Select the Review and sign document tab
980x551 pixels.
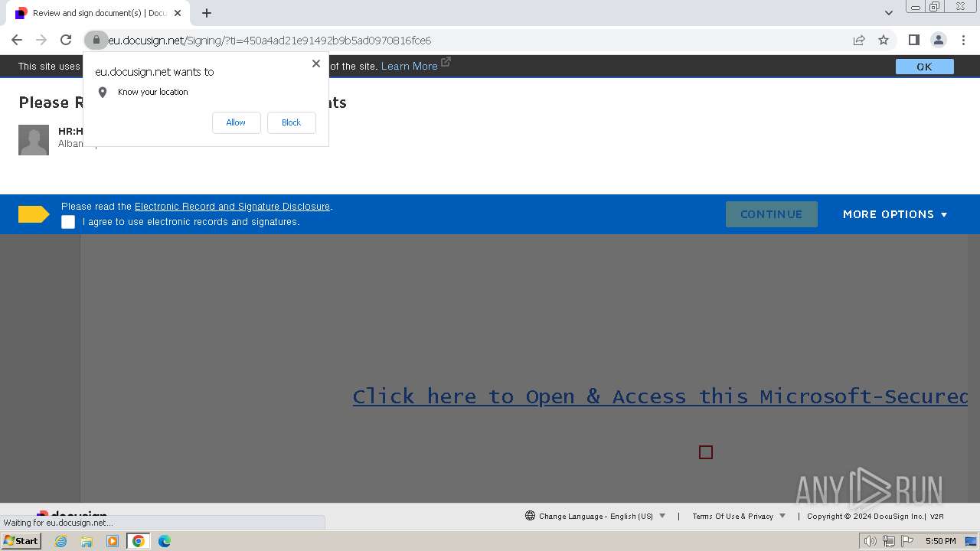pos(98,13)
